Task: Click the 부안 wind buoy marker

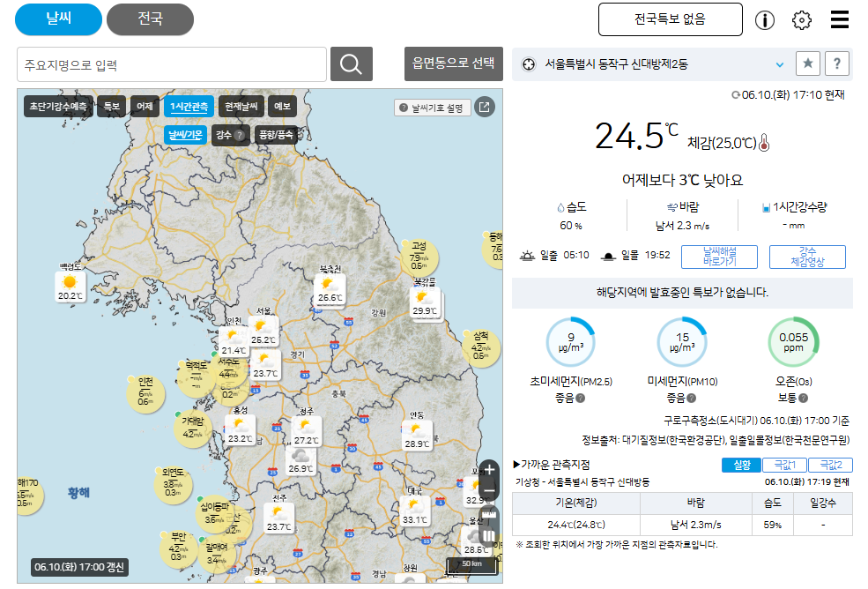Action: click(x=178, y=548)
